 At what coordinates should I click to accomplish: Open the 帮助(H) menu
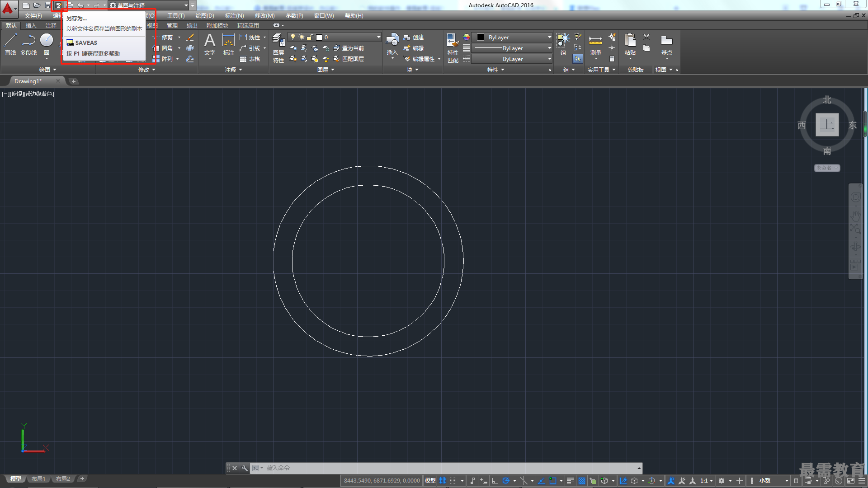click(354, 15)
